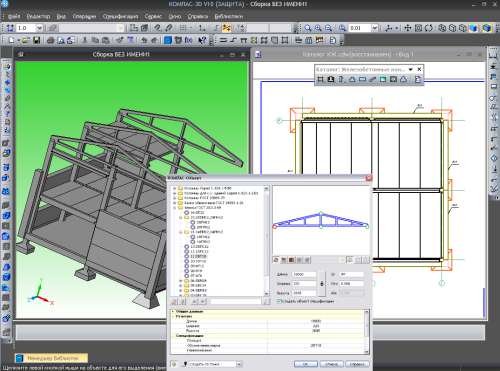500x371 pixels.
Task: Click the Справка button in dialog
Action: tap(357, 364)
